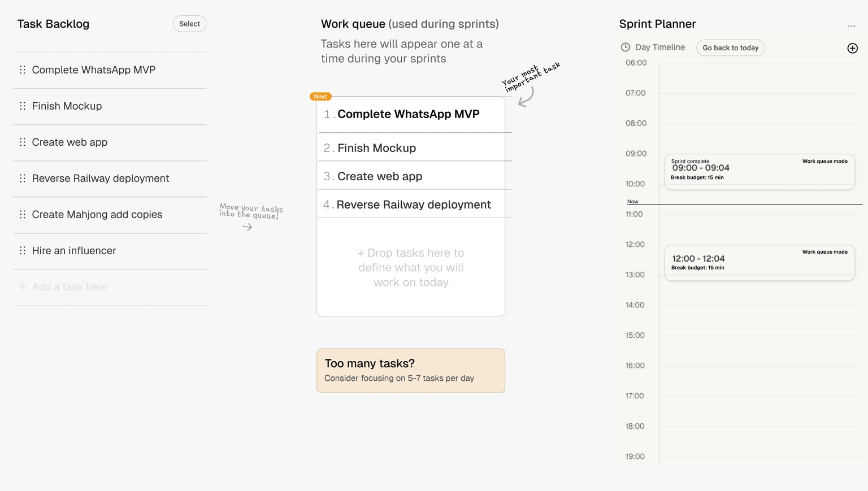Click the Add a task here field
This screenshot has width=868, height=491.
click(70, 286)
